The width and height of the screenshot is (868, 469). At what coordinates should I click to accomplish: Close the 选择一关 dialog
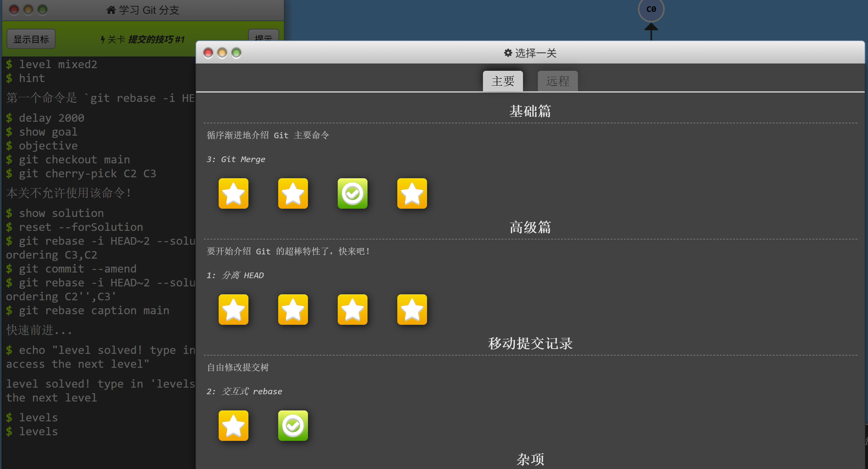[208, 53]
